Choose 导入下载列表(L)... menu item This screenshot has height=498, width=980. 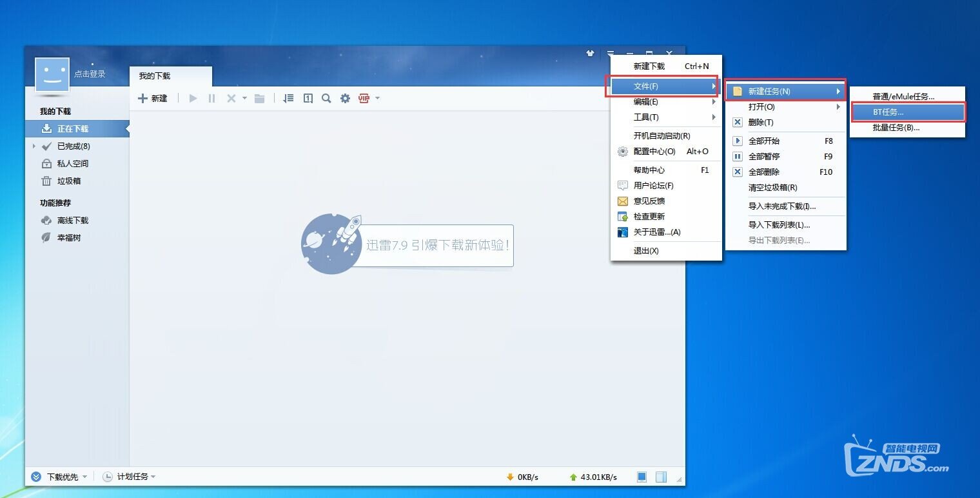pos(785,225)
